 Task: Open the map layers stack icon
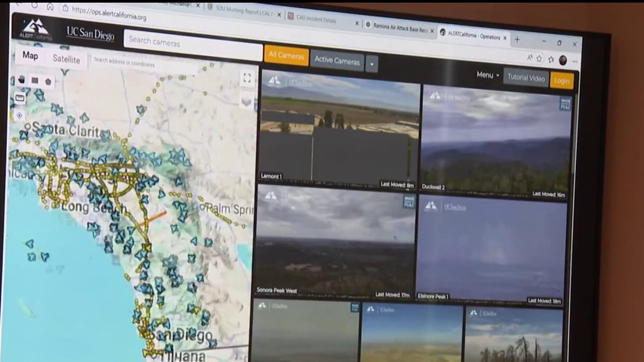pos(246,101)
